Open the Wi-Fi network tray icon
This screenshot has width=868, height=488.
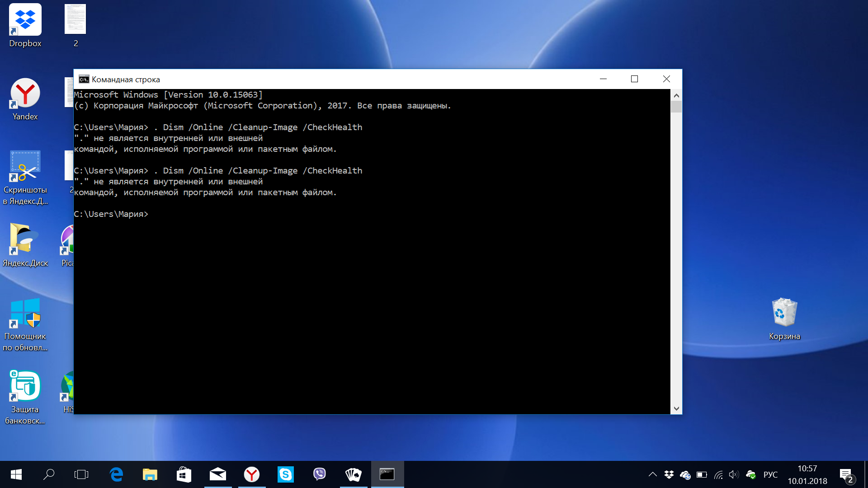point(718,474)
